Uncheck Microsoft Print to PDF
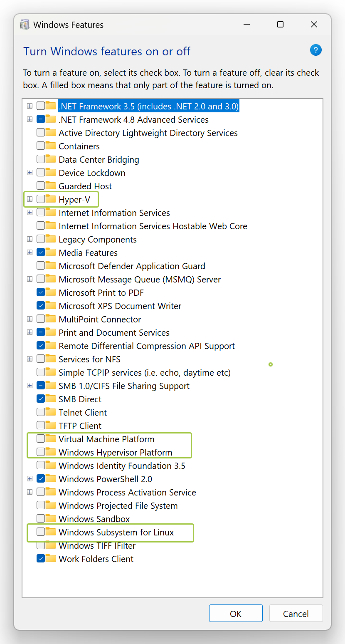 tap(41, 292)
